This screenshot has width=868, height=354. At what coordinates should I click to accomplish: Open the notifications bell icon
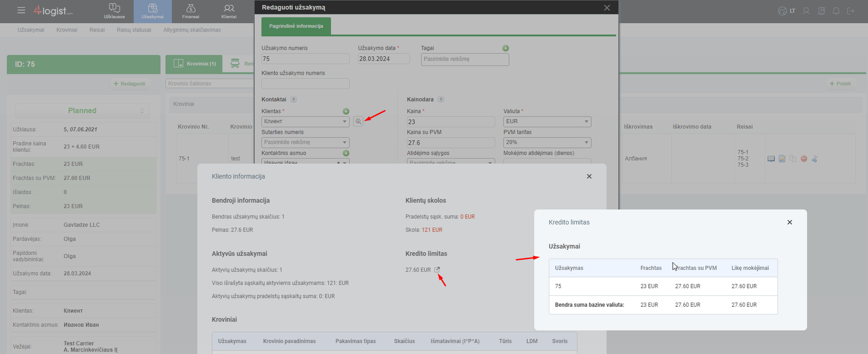(836, 11)
